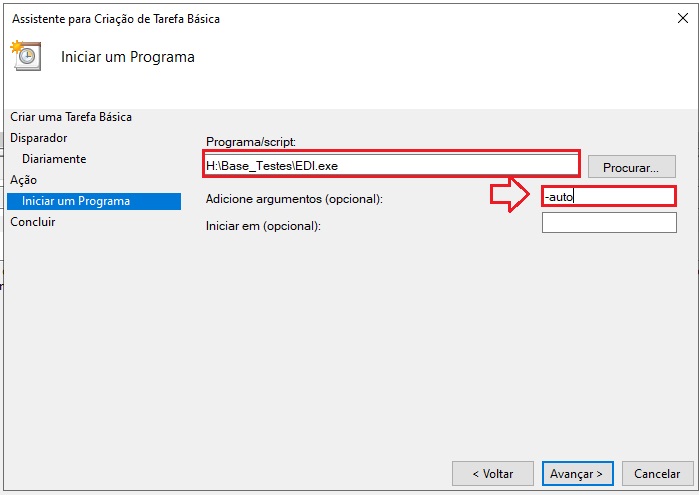Click the Adicione argumentos (opcional) label

[x=294, y=199]
